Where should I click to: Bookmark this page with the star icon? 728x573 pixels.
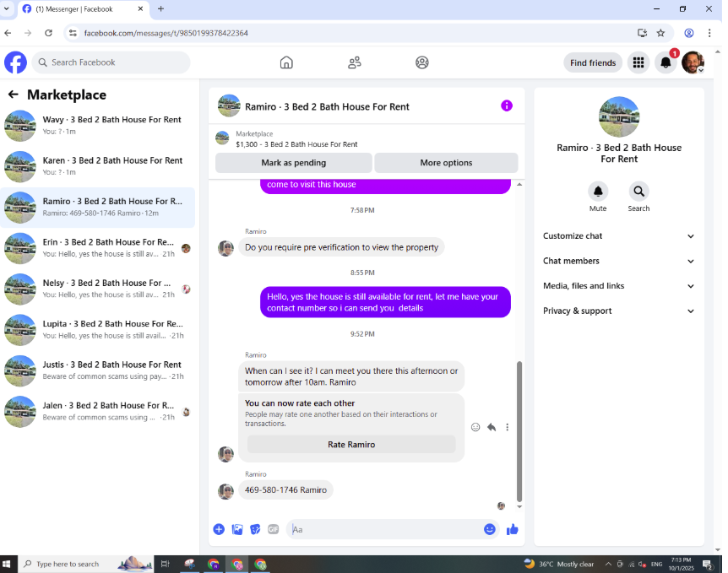pos(660,33)
